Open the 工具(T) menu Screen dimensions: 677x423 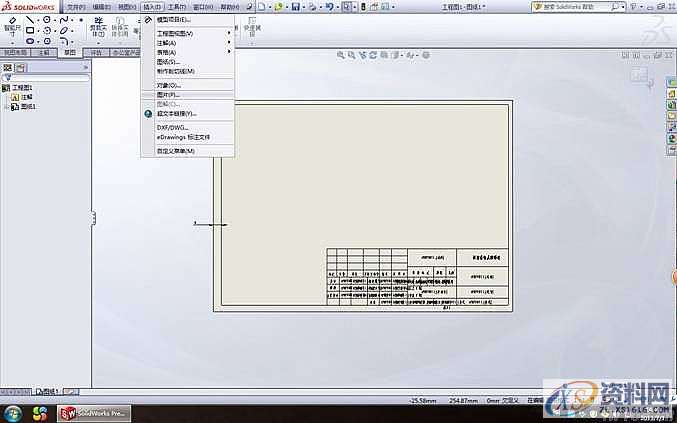pyautogui.click(x=177, y=7)
